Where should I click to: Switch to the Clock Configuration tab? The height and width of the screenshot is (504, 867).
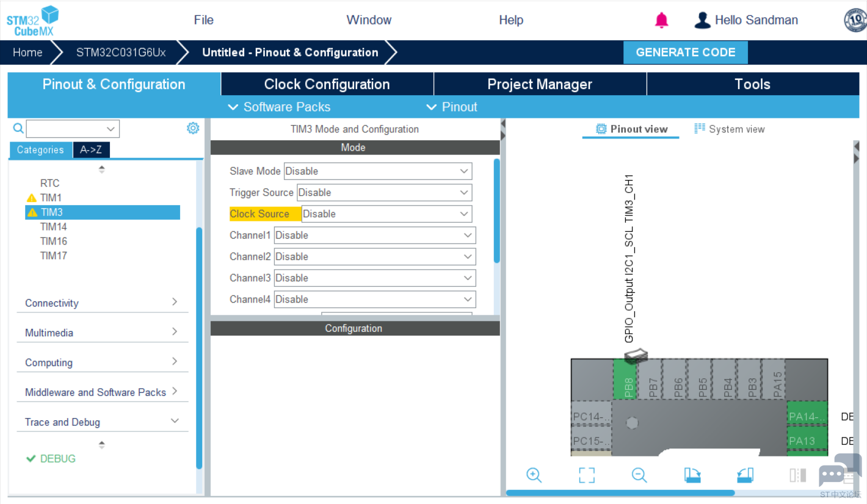click(x=327, y=84)
